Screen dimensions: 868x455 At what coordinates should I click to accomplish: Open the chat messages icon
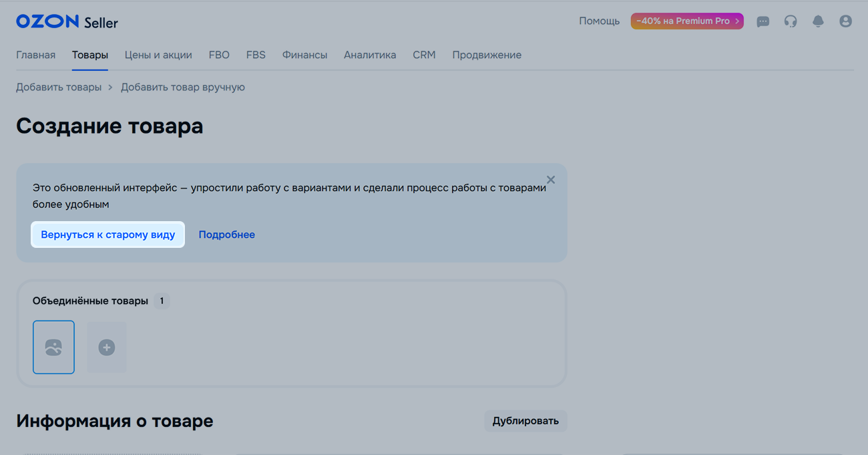click(763, 21)
